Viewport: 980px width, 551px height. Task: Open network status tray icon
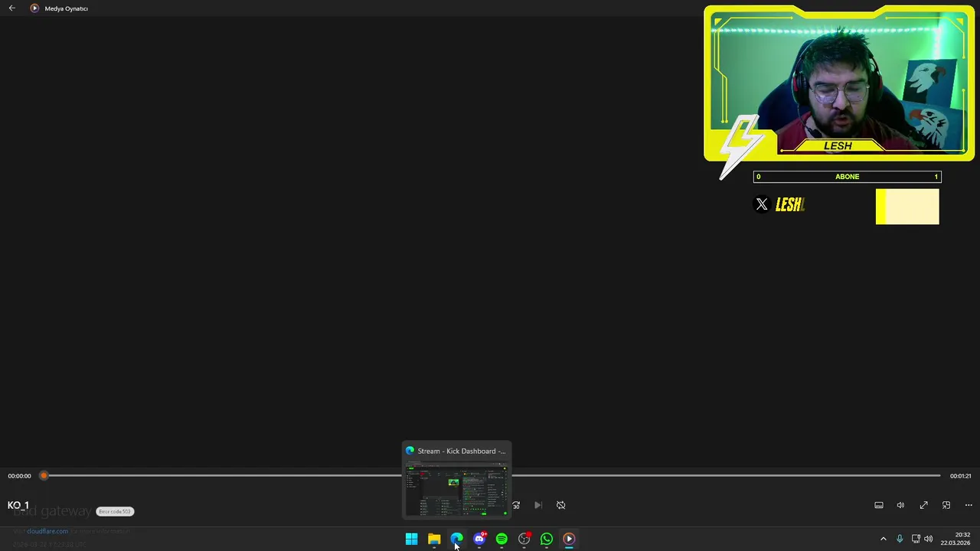(916, 539)
